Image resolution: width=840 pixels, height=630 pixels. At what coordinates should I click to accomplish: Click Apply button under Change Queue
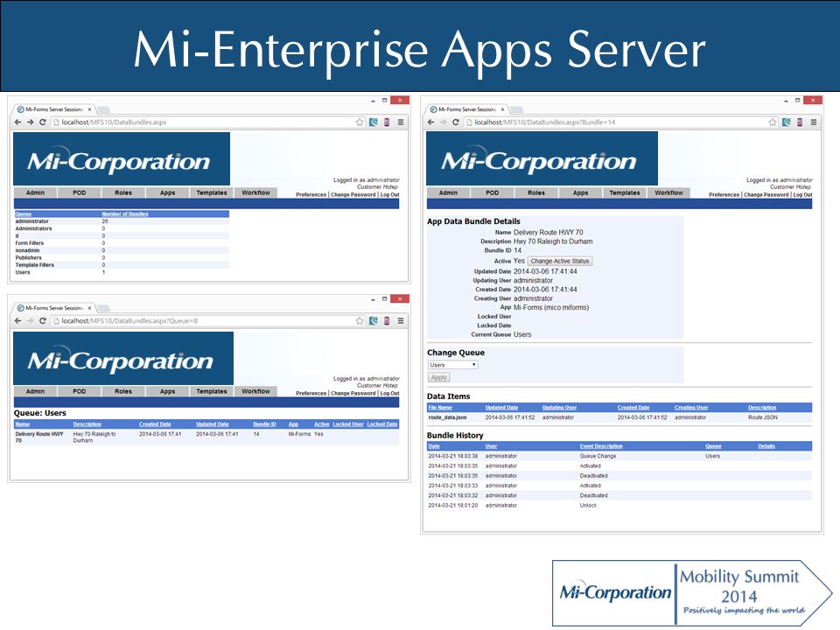(x=439, y=378)
